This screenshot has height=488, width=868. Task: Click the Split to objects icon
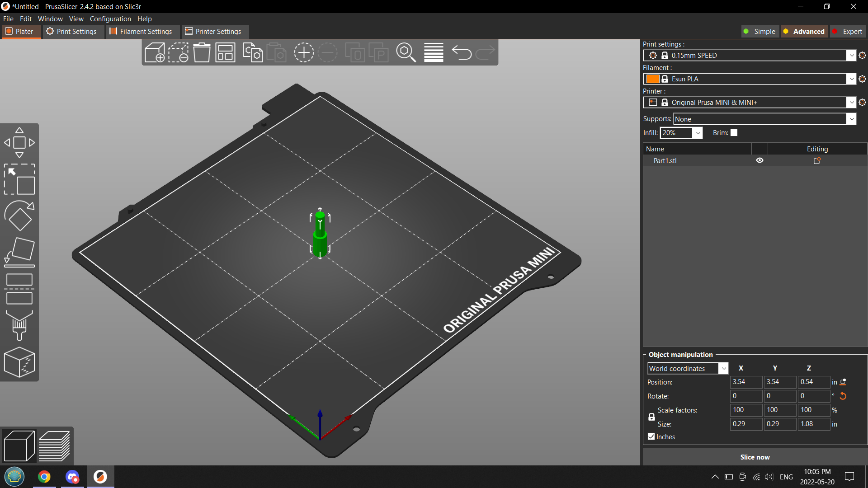tap(355, 52)
